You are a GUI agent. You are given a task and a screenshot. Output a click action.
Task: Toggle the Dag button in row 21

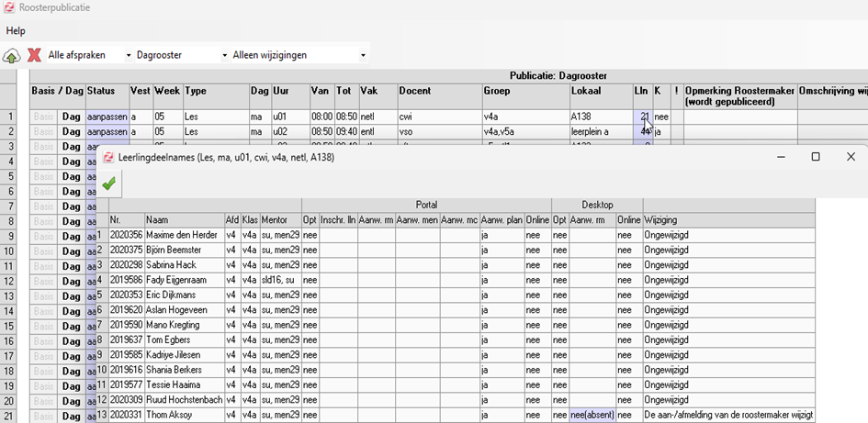coord(71,416)
